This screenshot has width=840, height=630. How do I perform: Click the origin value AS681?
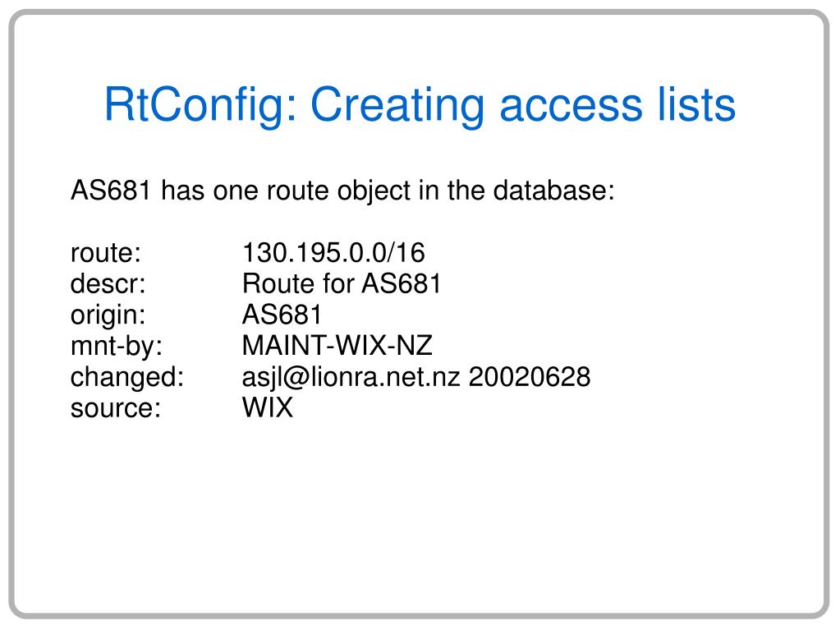[x=282, y=315]
